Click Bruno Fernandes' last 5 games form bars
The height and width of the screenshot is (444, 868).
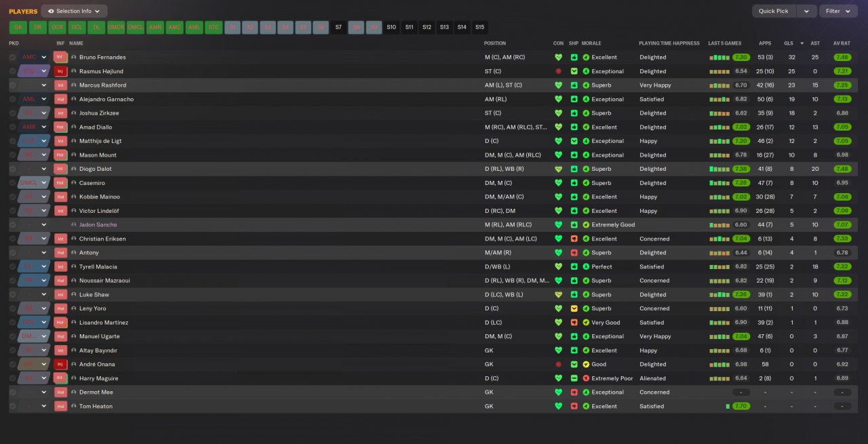point(719,58)
